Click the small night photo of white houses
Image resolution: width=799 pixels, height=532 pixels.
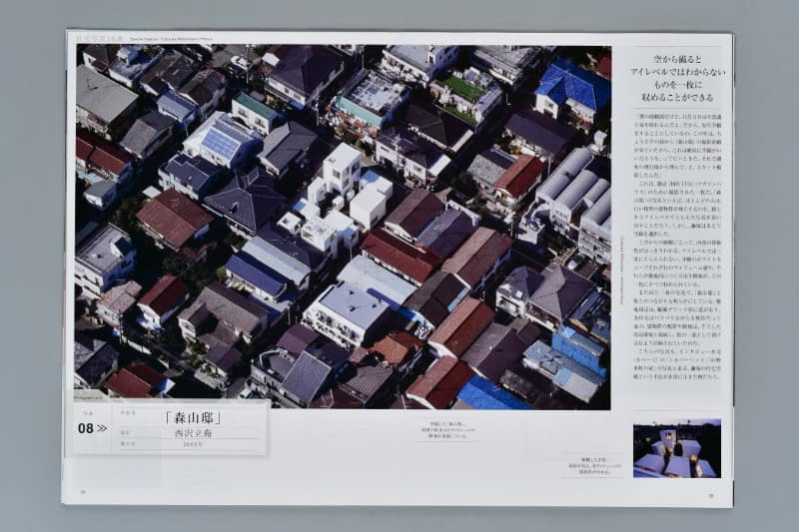(677, 448)
